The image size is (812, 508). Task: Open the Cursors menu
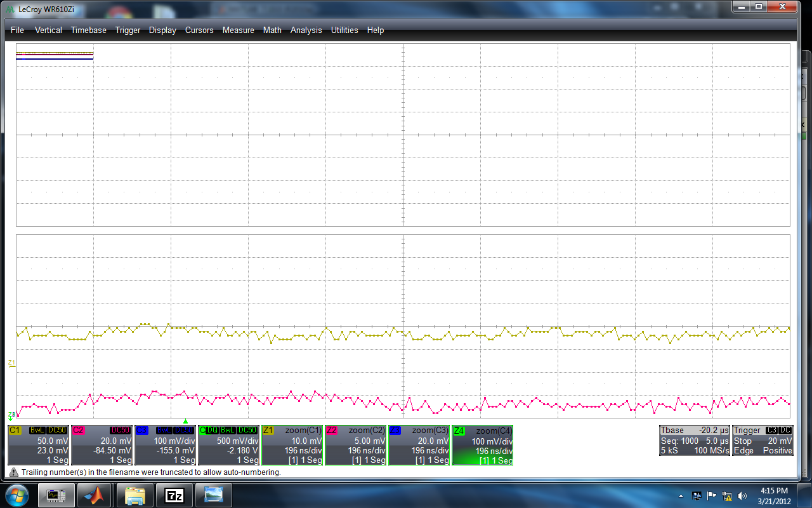pos(199,30)
